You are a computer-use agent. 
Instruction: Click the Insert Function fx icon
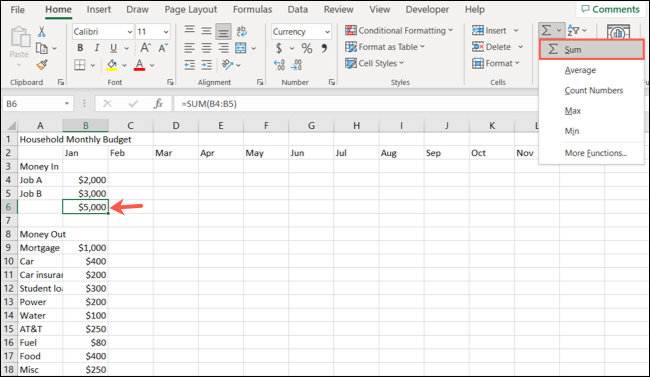click(158, 103)
